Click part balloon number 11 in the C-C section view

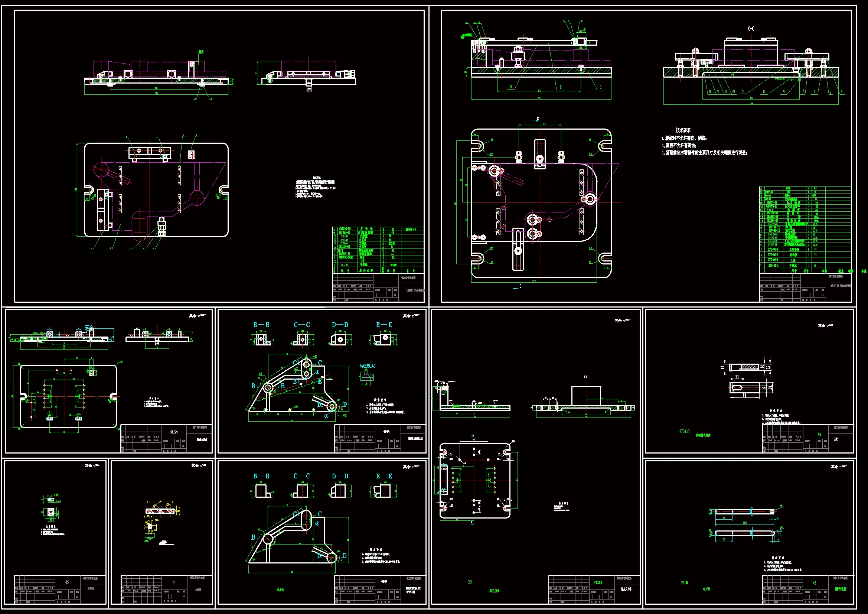[743, 91]
